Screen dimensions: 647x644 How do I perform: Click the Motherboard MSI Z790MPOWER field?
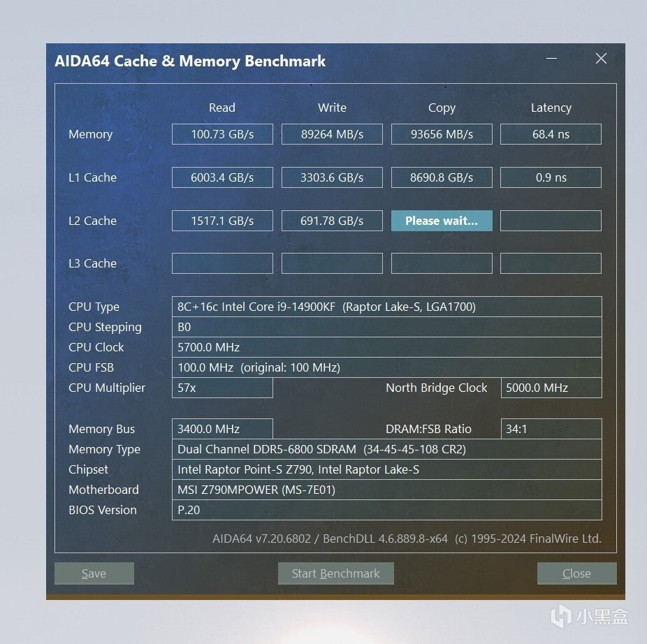tap(386, 490)
